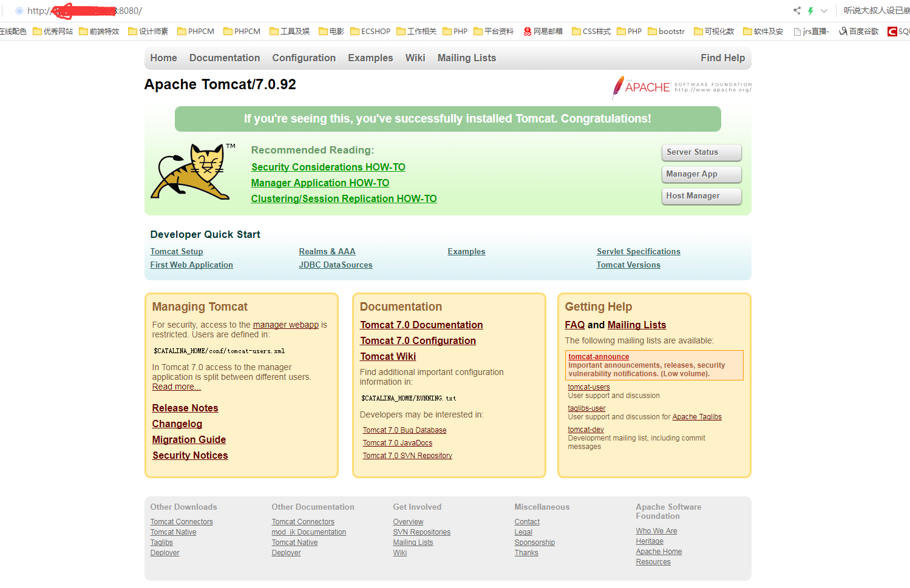Open the 百度谷歌 bookmark
Screen dimensions: 910x588
[858, 32]
